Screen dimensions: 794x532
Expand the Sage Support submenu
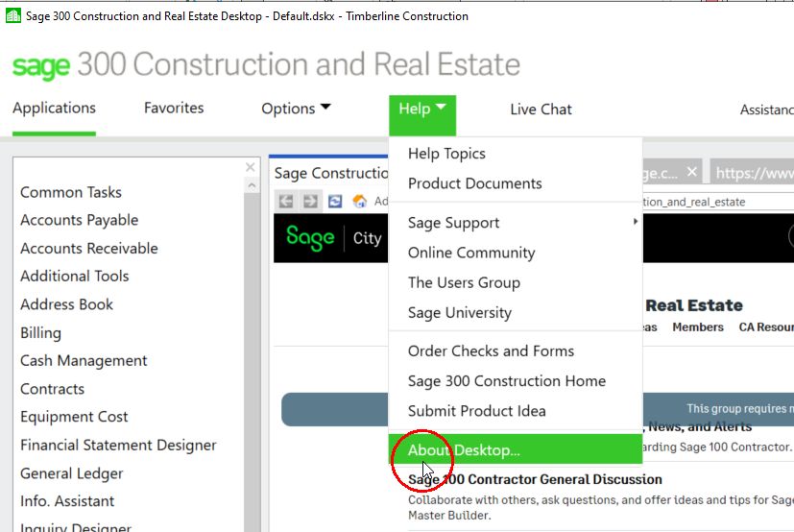coord(516,223)
